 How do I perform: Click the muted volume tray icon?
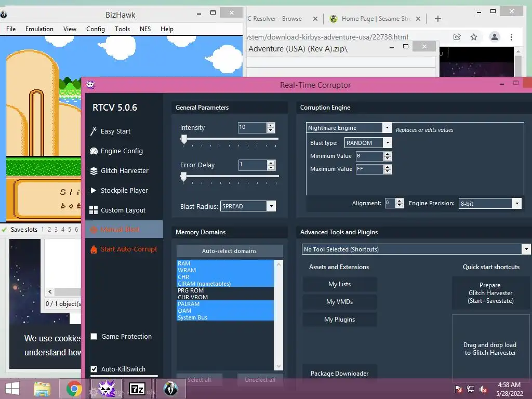[x=483, y=389]
